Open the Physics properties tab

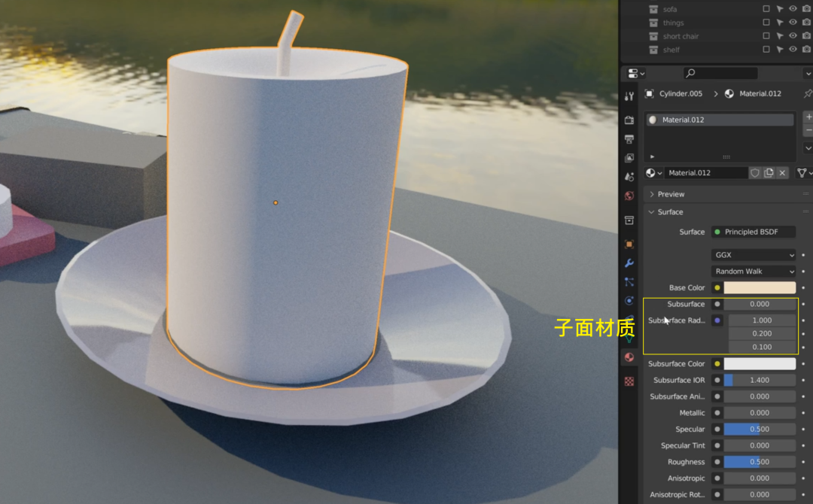coord(629,300)
